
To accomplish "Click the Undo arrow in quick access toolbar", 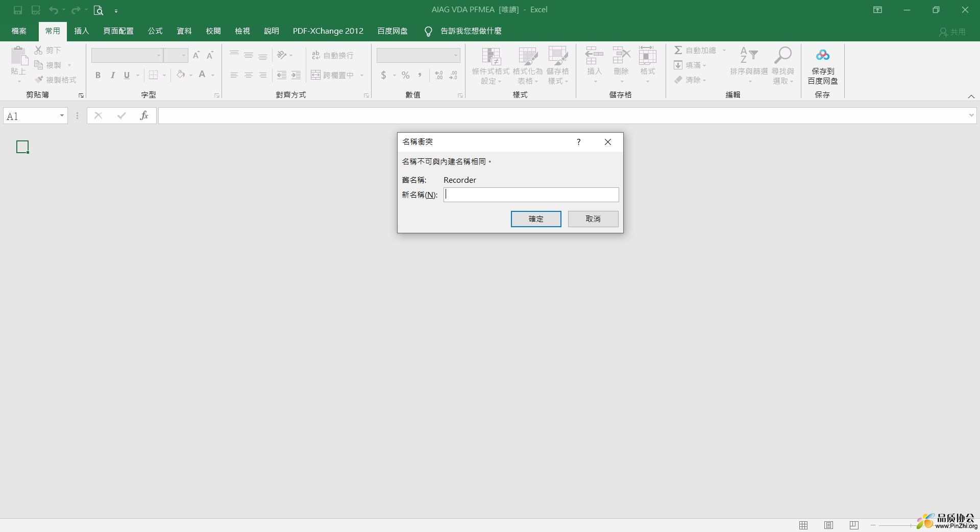I will pos(53,10).
